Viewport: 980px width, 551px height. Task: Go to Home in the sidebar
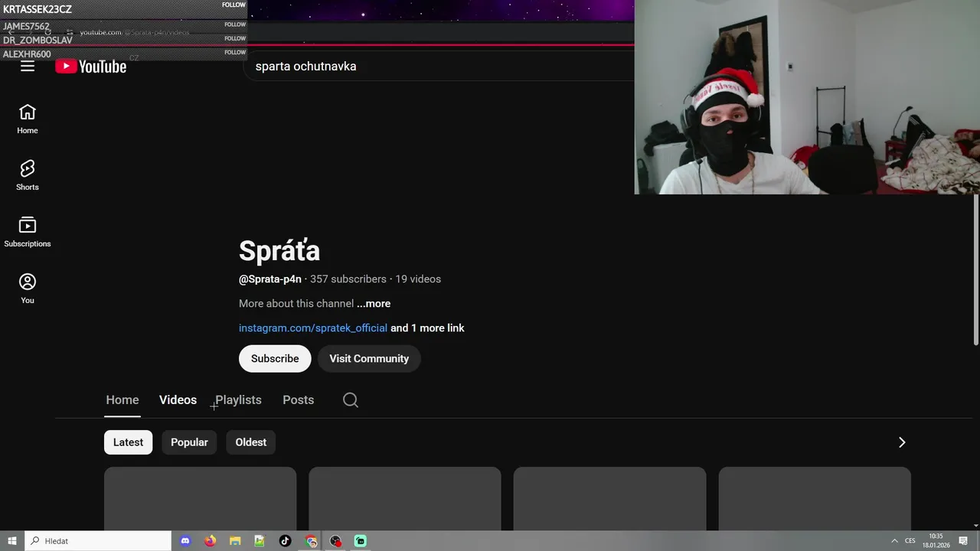[x=28, y=119]
